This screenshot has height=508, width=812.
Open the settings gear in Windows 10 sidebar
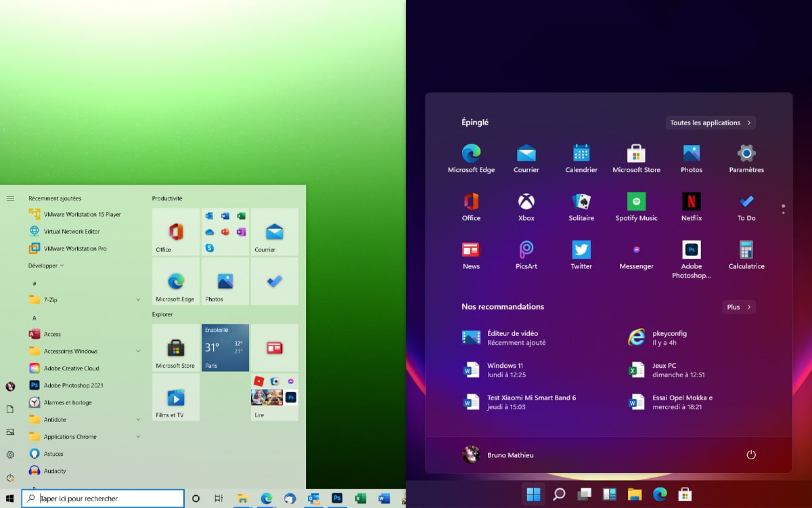tap(10, 454)
